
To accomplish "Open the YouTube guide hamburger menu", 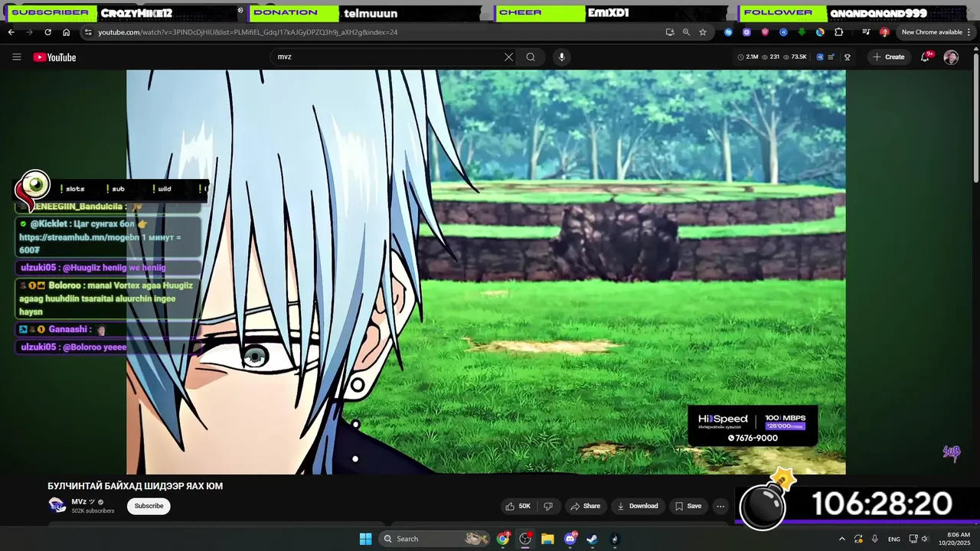I will coord(16,57).
